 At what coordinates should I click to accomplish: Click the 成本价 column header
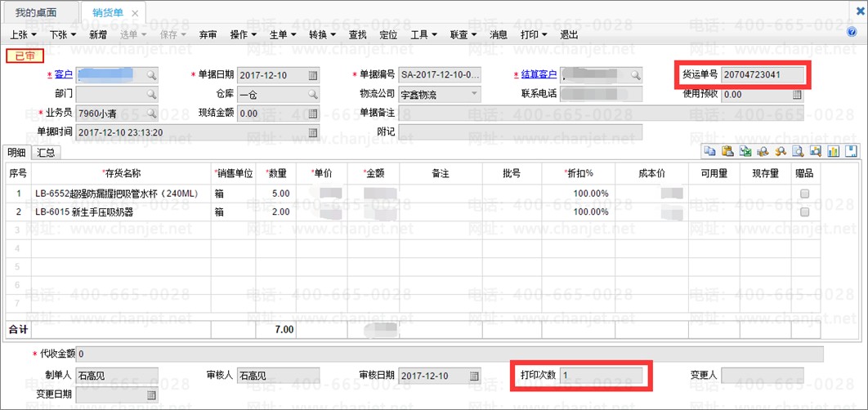point(651,174)
